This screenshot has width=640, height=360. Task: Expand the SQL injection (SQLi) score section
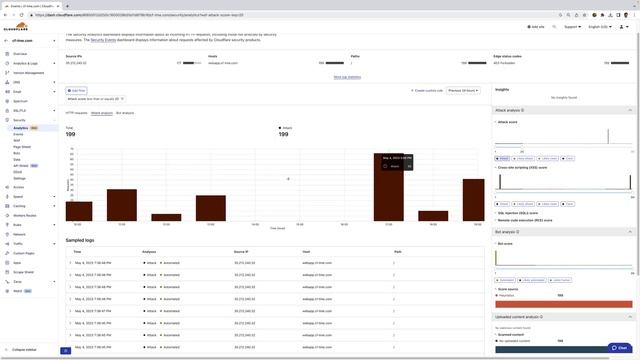tap(517, 213)
